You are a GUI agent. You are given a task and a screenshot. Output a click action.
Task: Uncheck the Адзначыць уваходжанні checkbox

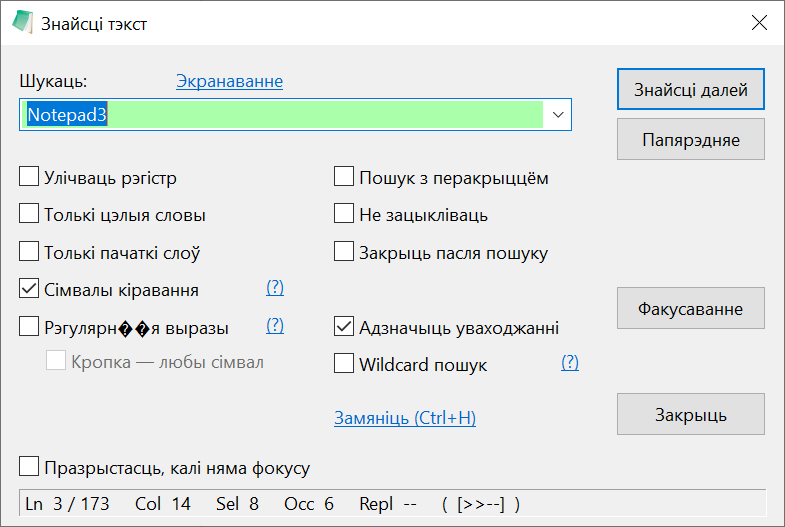pos(344,327)
